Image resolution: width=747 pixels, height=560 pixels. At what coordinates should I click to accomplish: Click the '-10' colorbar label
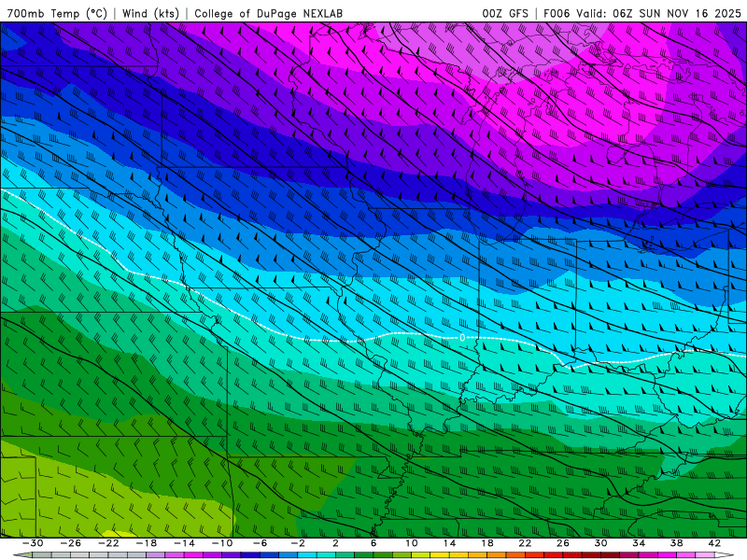[x=222, y=543]
